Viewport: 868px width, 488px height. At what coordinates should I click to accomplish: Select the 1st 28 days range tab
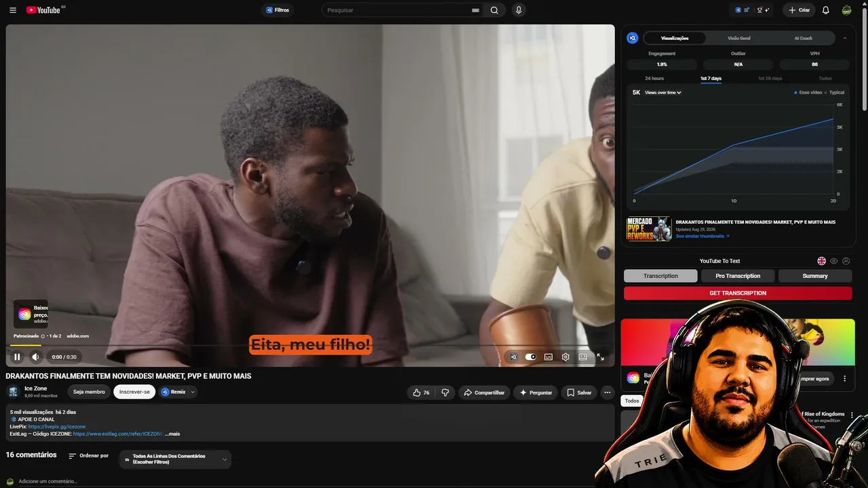[x=770, y=79]
